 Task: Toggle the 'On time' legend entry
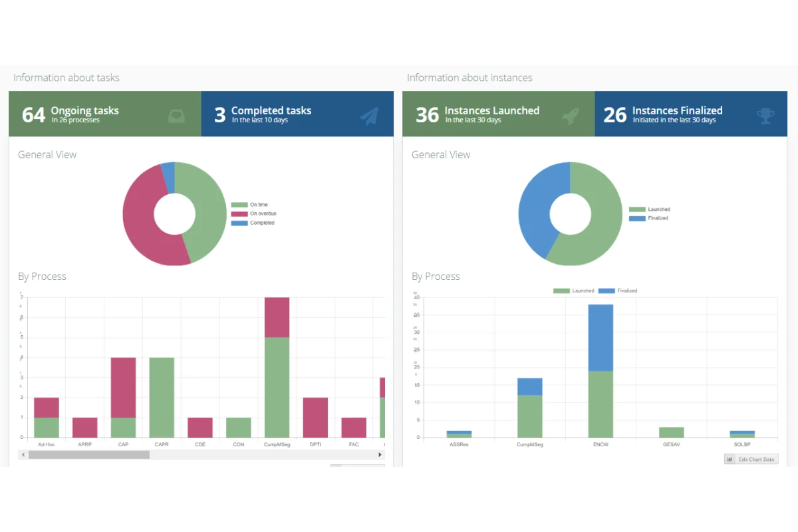249,205
